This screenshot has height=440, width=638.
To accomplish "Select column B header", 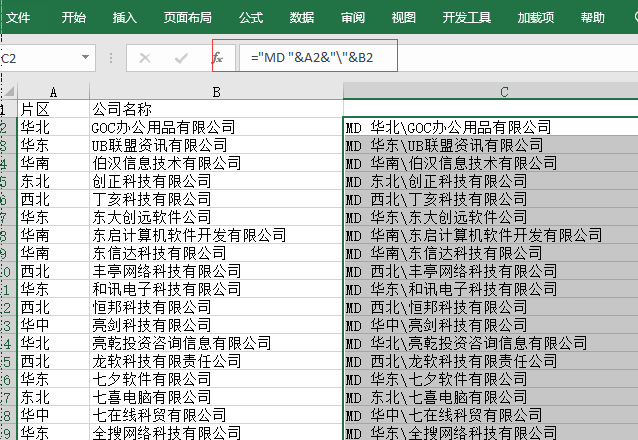I will click(216, 92).
